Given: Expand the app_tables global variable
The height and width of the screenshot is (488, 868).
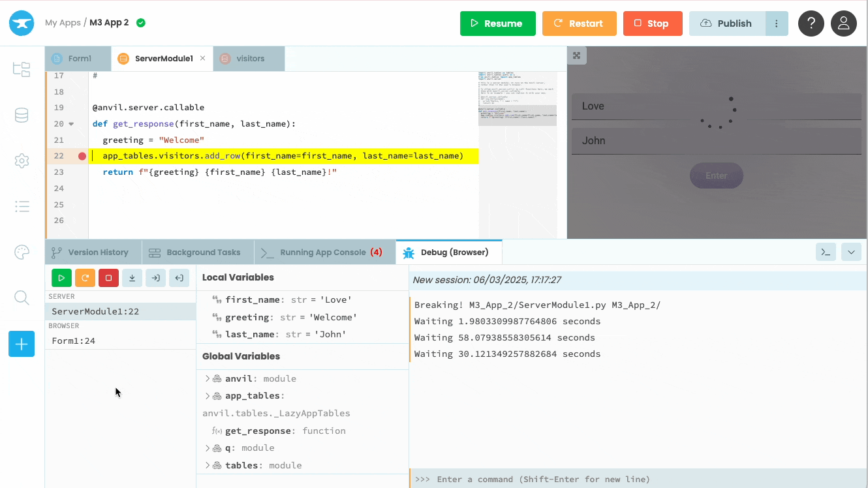Looking at the screenshot, I should pyautogui.click(x=208, y=396).
